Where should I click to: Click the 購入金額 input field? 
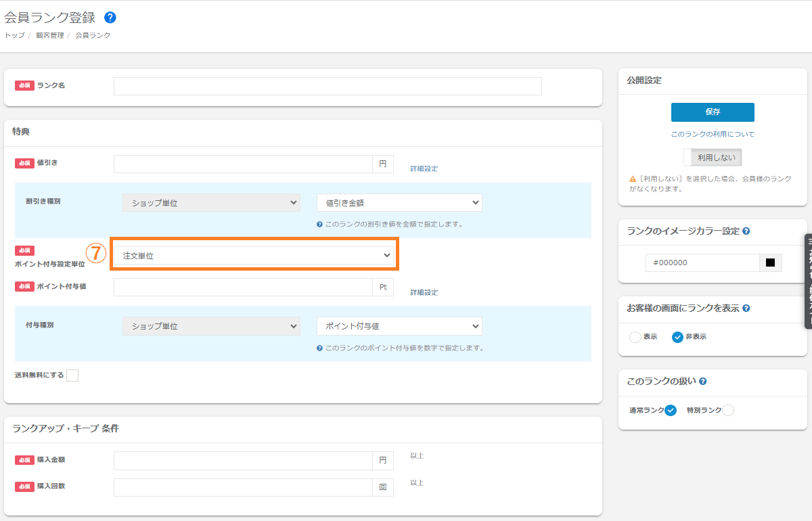243,461
